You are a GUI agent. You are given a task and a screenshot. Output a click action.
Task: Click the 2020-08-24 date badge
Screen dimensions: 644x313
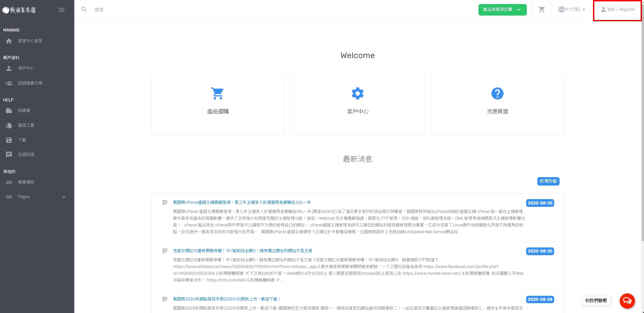[540, 299]
